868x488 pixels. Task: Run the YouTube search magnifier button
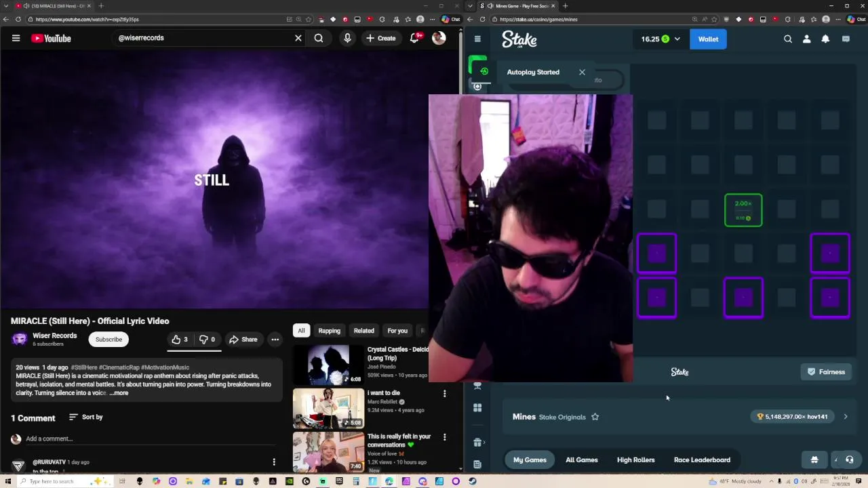pyautogui.click(x=319, y=38)
